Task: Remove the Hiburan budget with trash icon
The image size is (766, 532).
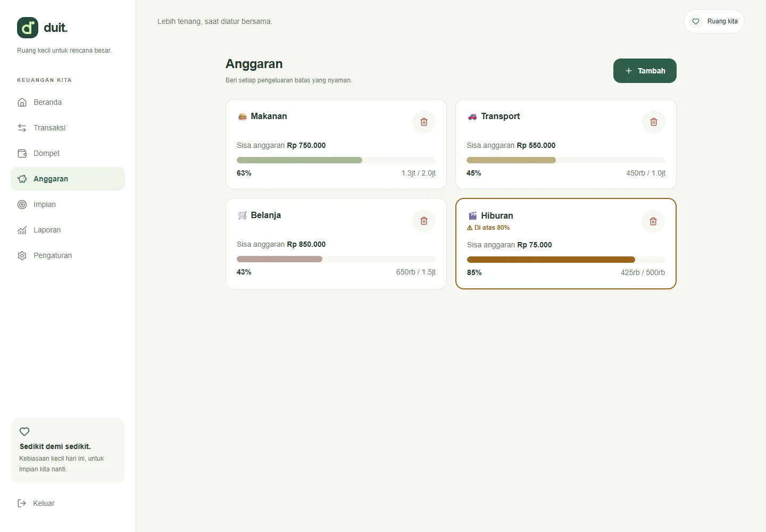Action: tap(653, 221)
